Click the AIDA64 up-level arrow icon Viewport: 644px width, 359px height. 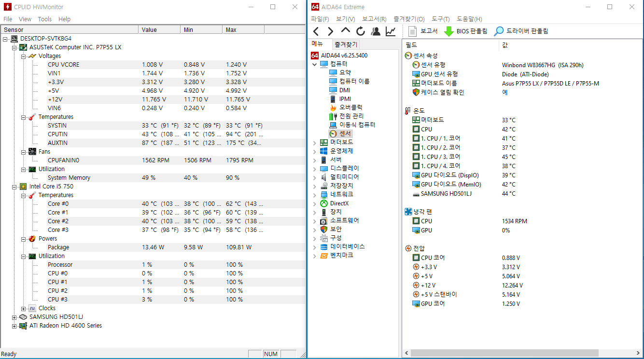coord(345,31)
